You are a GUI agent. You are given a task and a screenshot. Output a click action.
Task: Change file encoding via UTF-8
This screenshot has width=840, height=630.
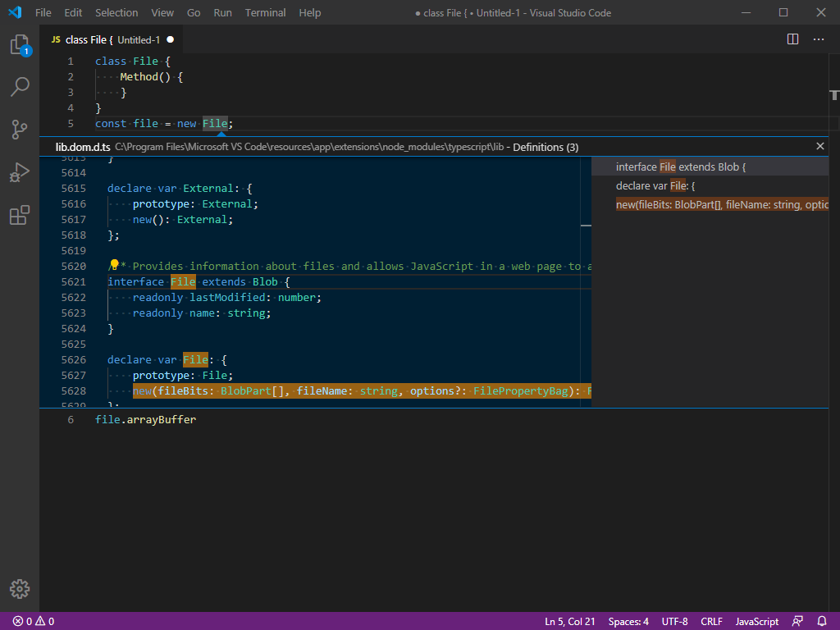click(x=674, y=622)
